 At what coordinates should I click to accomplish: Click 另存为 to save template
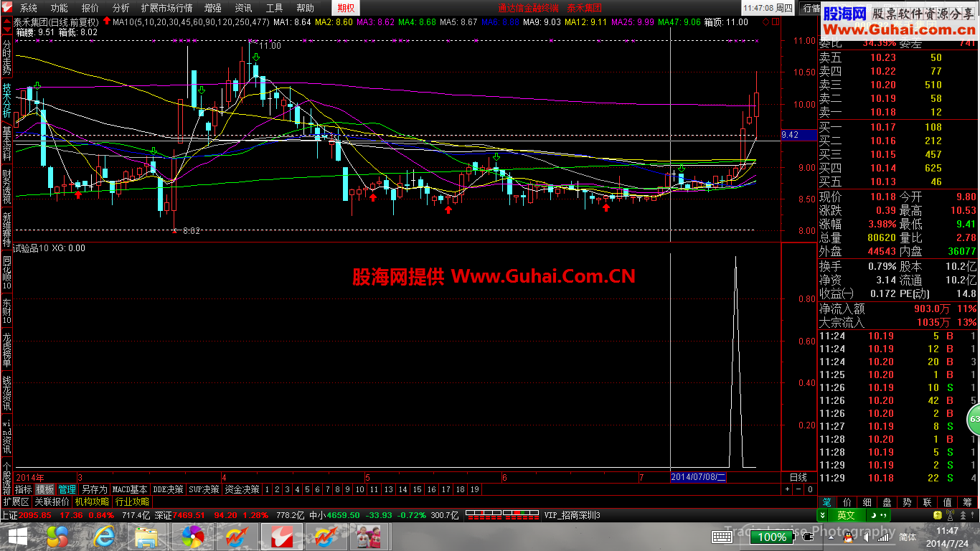click(x=94, y=489)
